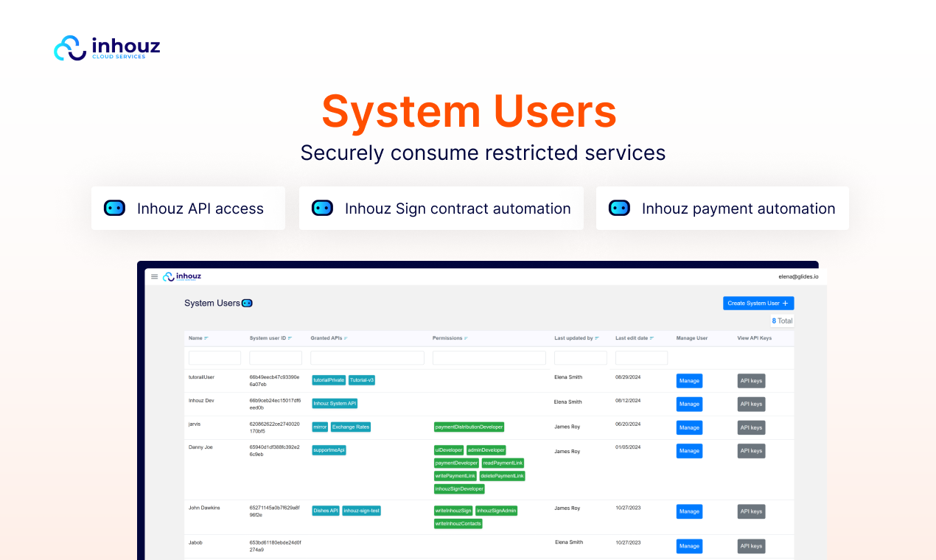View API keys for Jabob

pyautogui.click(x=751, y=546)
